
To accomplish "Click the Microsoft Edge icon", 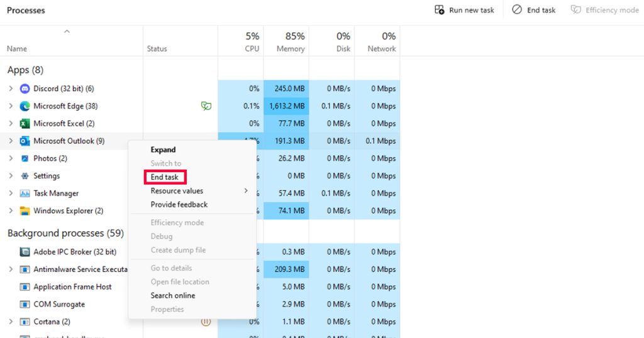I will (25, 106).
